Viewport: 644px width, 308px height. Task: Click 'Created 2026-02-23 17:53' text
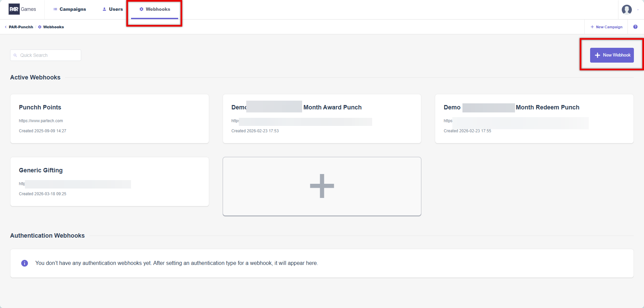[x=255, y=131]
